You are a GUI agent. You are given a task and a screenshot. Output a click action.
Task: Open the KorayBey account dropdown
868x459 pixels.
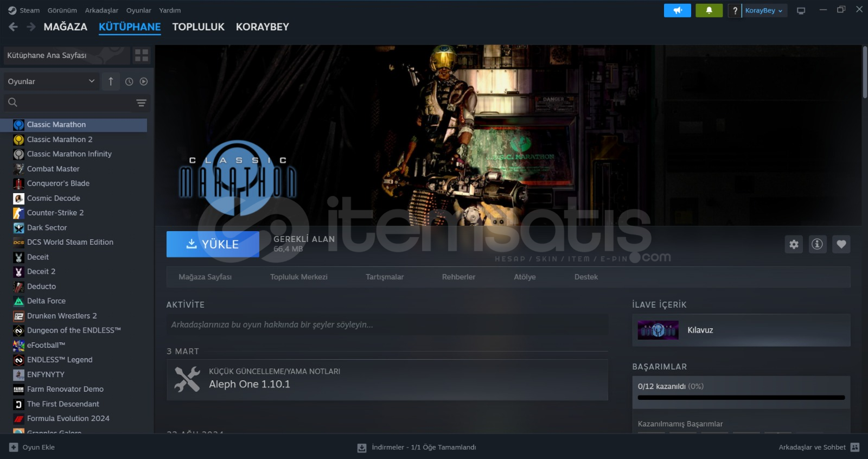tap(764, 10)
